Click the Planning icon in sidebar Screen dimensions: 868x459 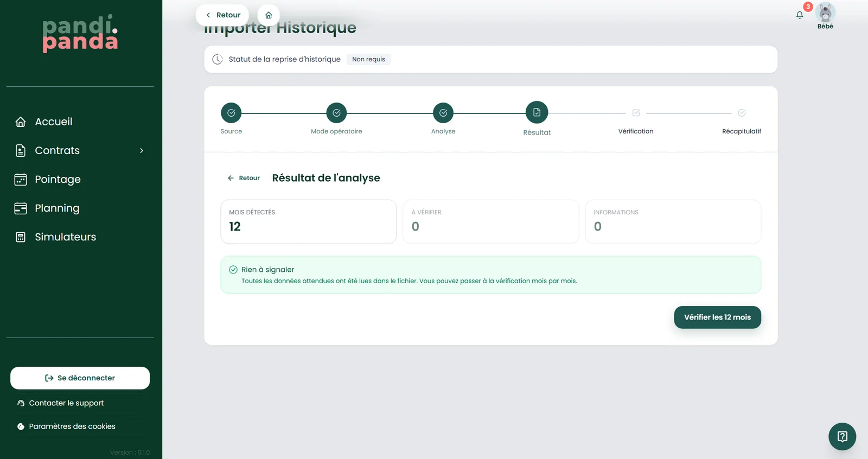21,208
